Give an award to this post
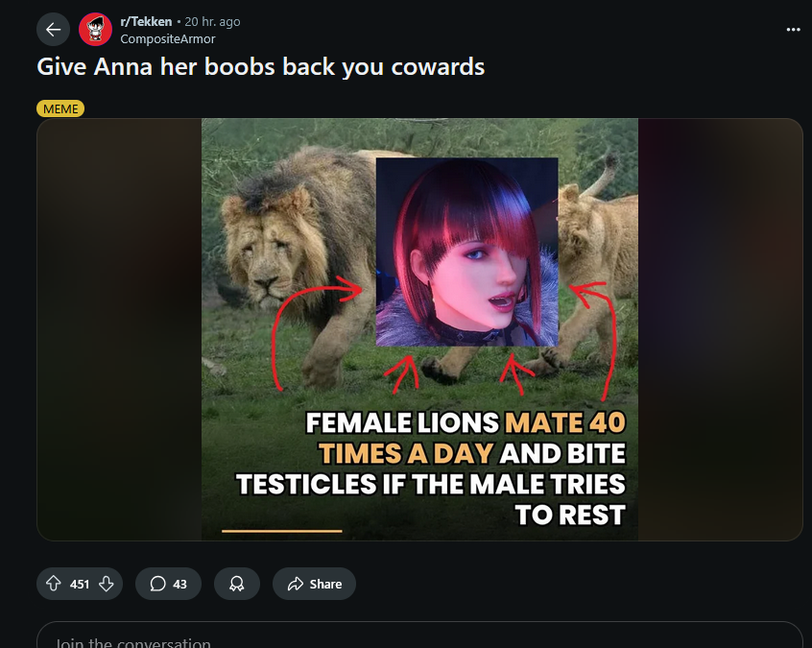 point(237,584)
